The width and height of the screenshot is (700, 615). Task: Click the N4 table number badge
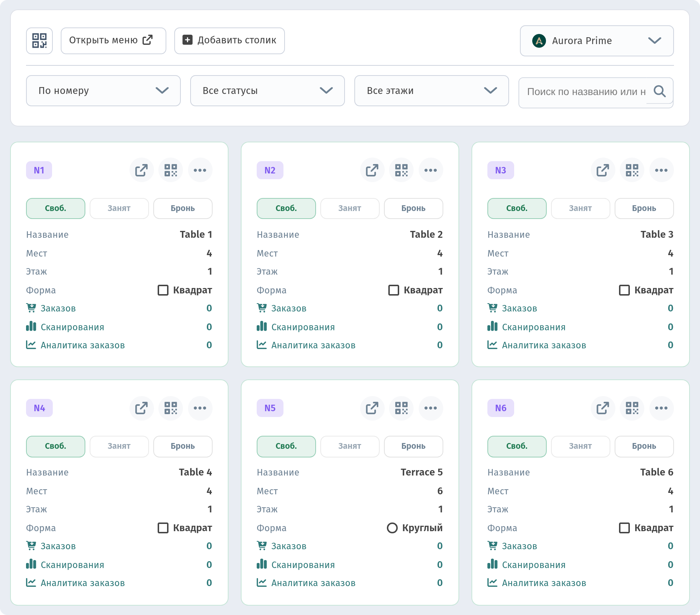click(x=39, y=408)
